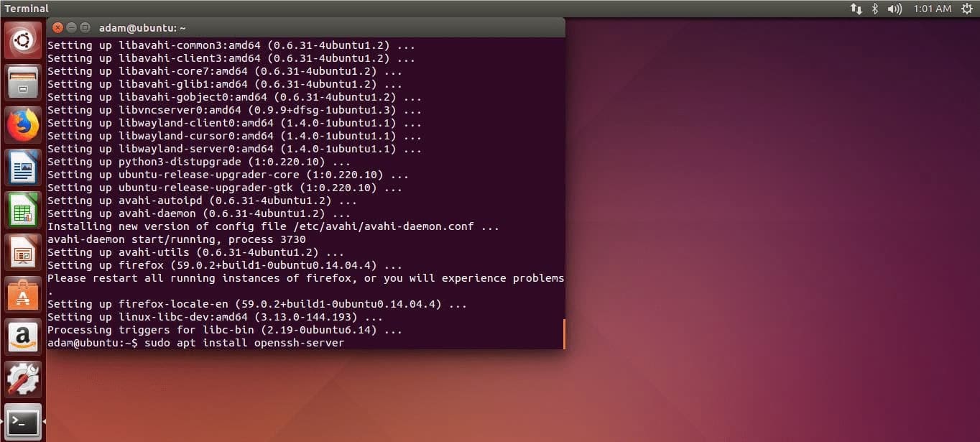
Task: Click the adam@ubuntu: ~ window title bar
Action: (306, 27)
